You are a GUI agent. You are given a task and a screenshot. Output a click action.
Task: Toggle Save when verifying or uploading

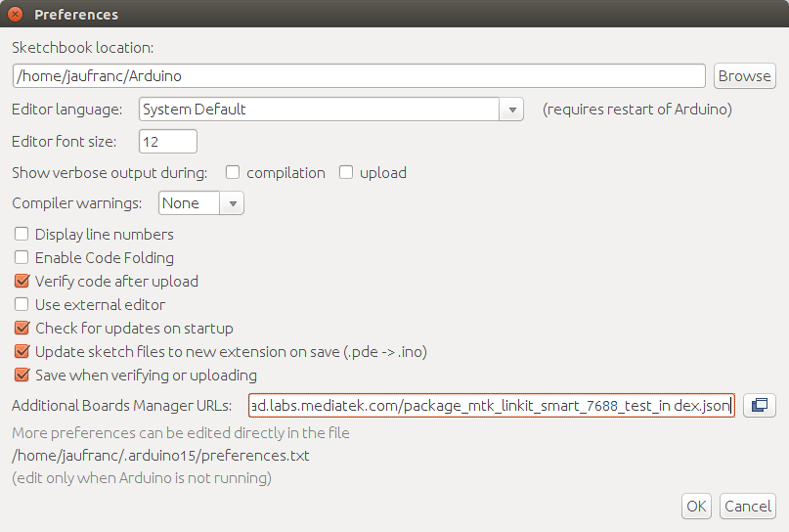(x=22, y=375)
